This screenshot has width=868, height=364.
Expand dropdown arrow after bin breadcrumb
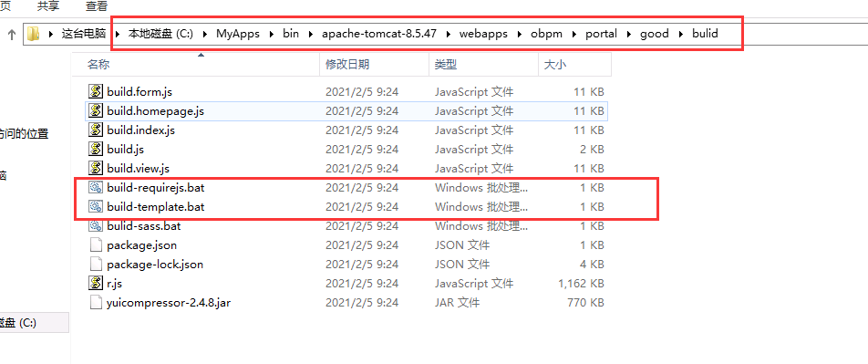tap(311, 34)
